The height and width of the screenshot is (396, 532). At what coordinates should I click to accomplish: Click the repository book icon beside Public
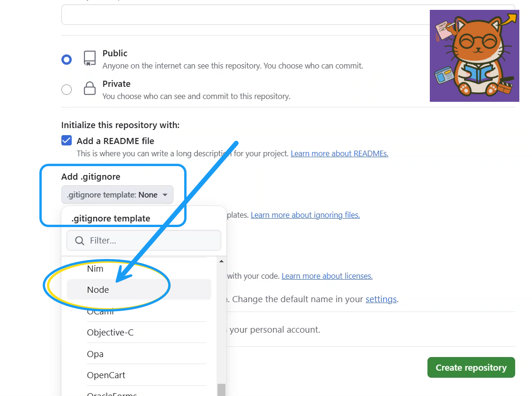pyautogui.click(x=90, y=58)
